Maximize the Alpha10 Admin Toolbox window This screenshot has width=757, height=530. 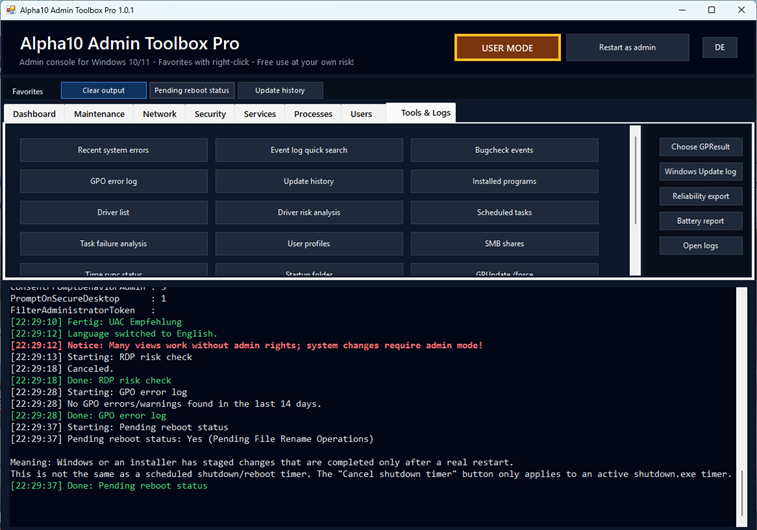[712, 10]
